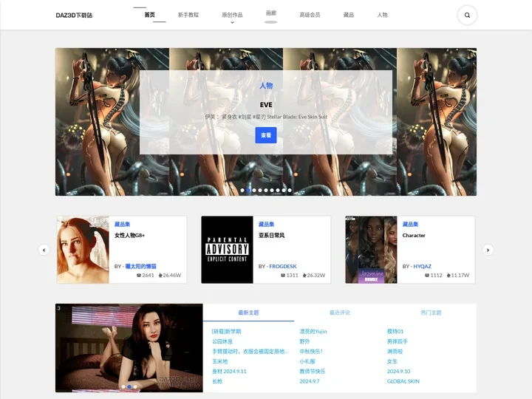
Task: Open the 男摔跤手 topic
Action: point(398,341)
